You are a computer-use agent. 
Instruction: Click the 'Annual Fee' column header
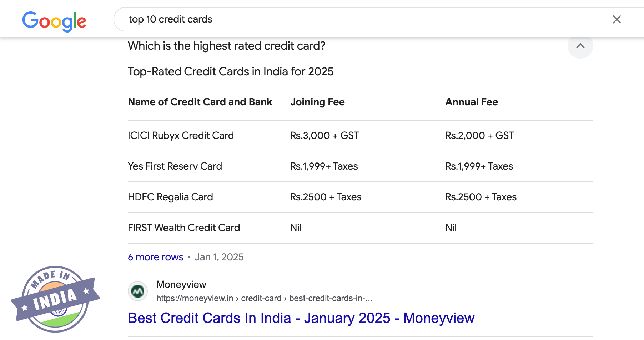click(471, 102)
